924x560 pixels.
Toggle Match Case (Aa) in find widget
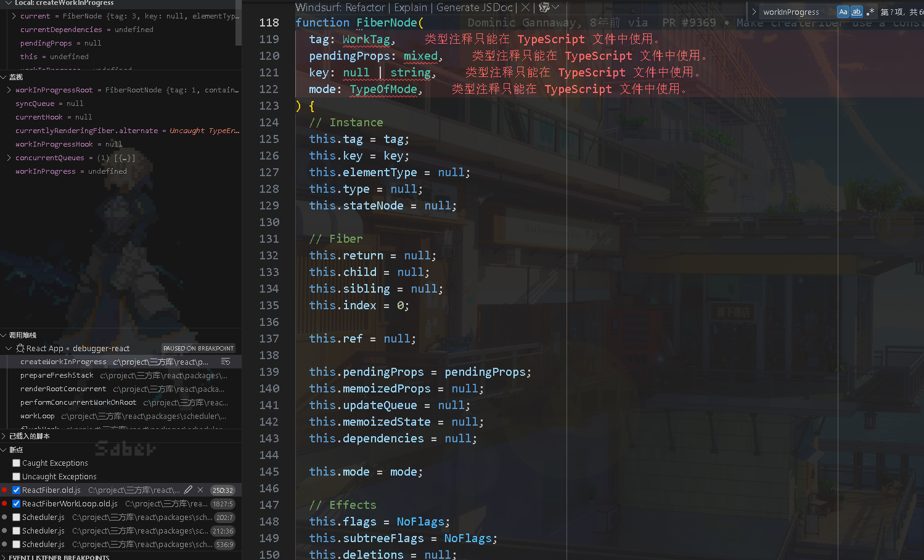843,12
